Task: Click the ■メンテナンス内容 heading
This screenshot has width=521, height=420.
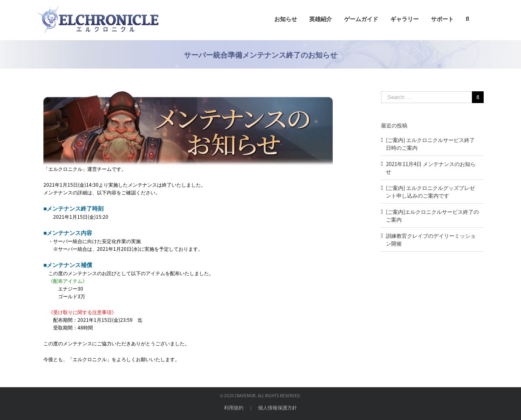Action: (68, 233)
